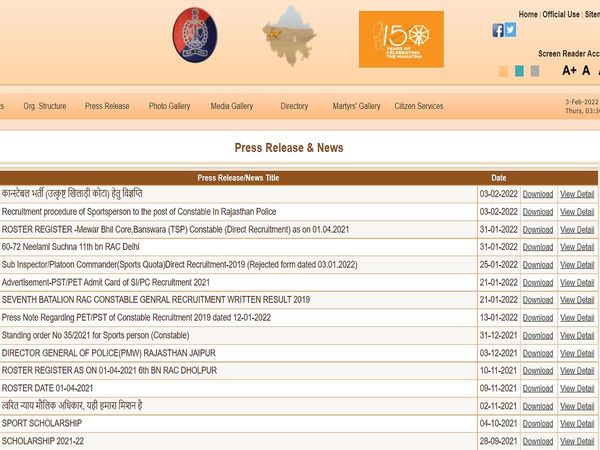View Detail for Mewar Bhil Core roster
The width and height of the screenshot is (600, 450).
click(577, 230)
